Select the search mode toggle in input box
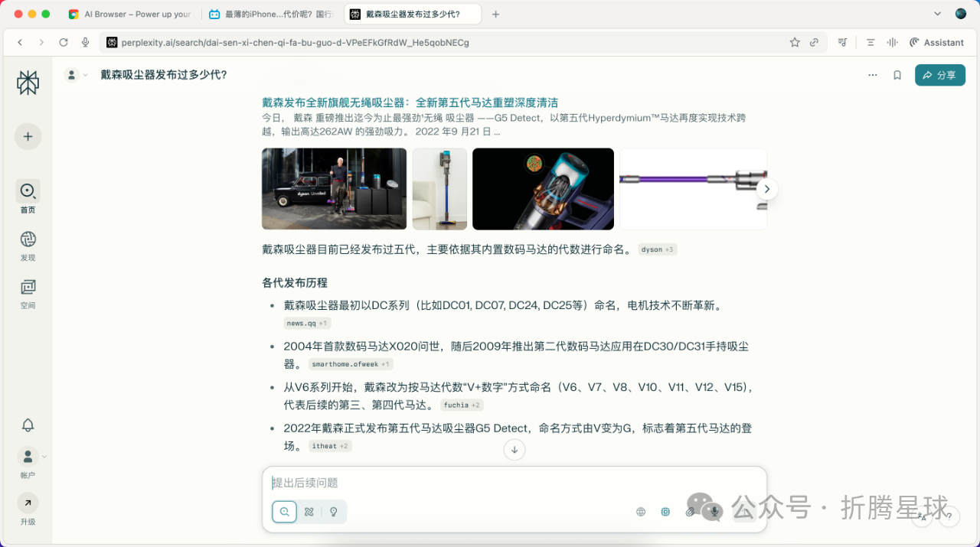 284,512
